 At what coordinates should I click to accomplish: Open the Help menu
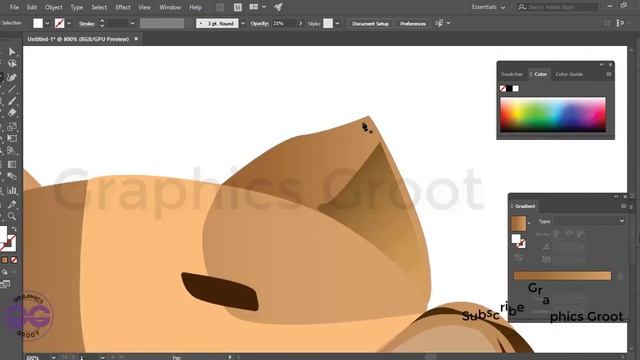[x=196, y=7]
